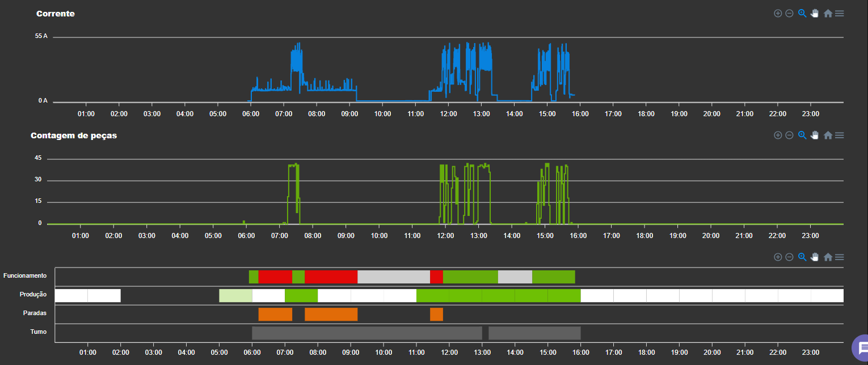Zoom in on the Corrente chart
868x365 pixels.
[x=778, y=13]
